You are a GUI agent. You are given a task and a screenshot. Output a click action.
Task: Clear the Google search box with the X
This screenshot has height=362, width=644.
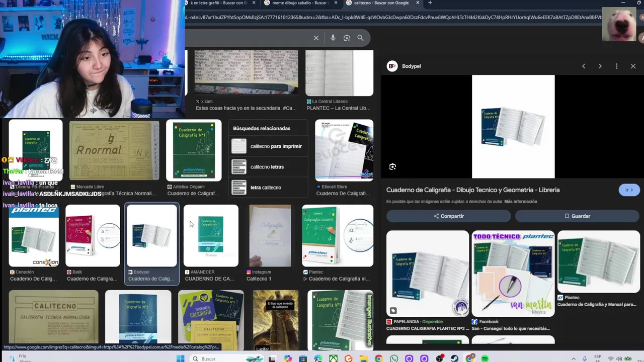[x=316, y=38]
